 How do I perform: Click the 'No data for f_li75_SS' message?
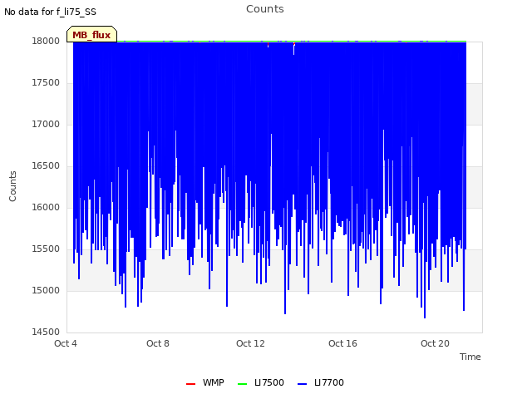pos(50,12)
